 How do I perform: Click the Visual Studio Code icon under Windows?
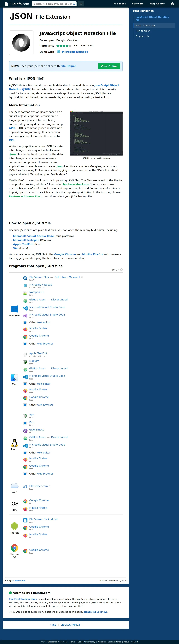pos(25,308)
